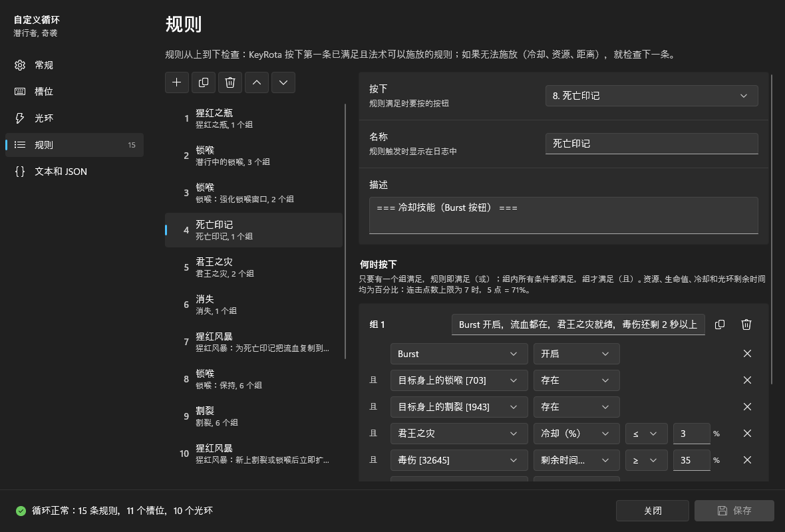Add a new rule with plus icon

tap(177, 82)
